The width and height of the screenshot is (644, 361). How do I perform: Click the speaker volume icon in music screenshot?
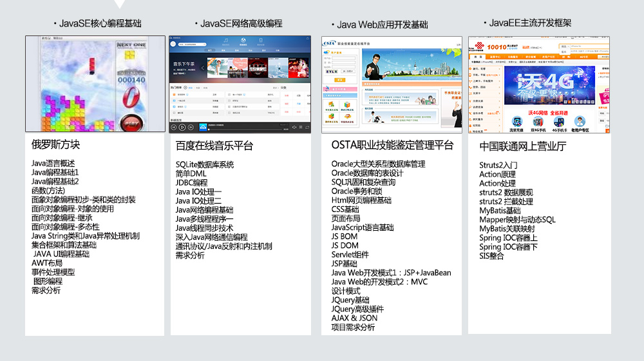[x=294, y=128]
